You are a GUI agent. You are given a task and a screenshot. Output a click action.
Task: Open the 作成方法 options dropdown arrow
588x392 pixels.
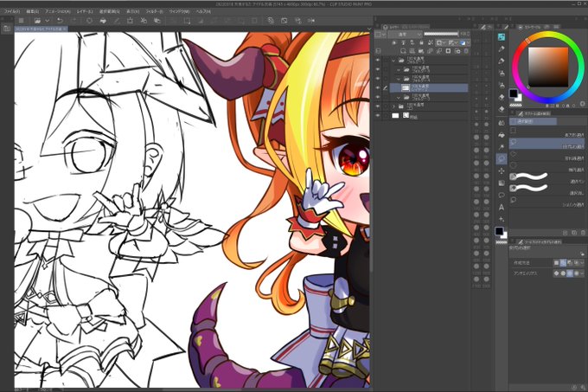pos(582,263)
